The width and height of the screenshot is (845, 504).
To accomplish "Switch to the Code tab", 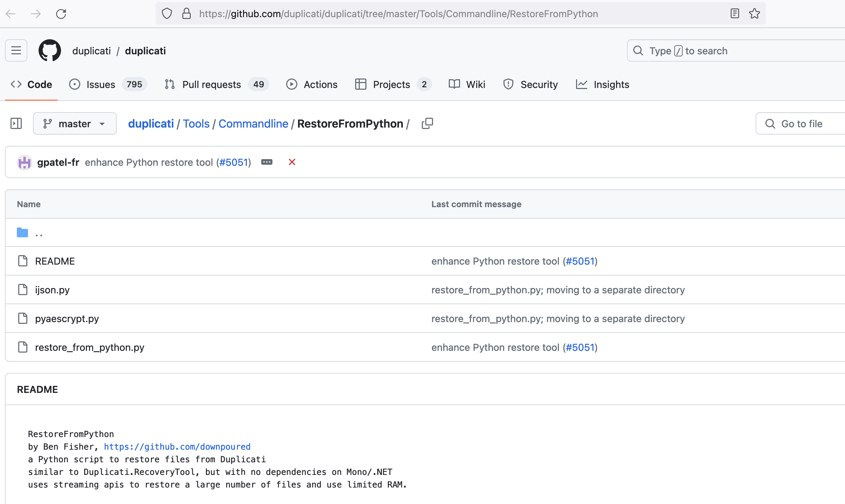I will point(31,84).
